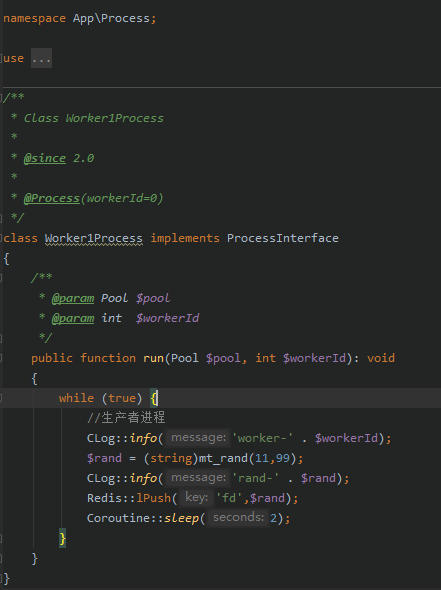Click the ProcessInterface identifier
Screen dimensions: 441x590
283,238
